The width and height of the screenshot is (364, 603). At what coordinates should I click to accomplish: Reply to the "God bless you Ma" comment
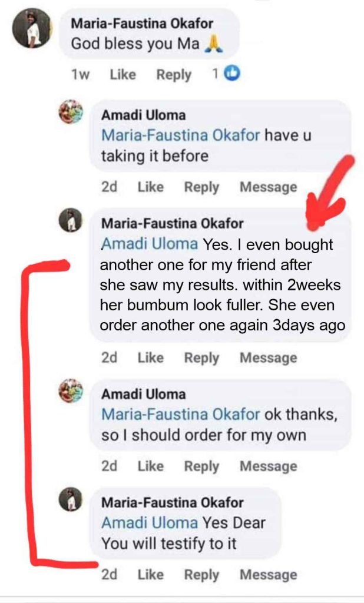174,75
